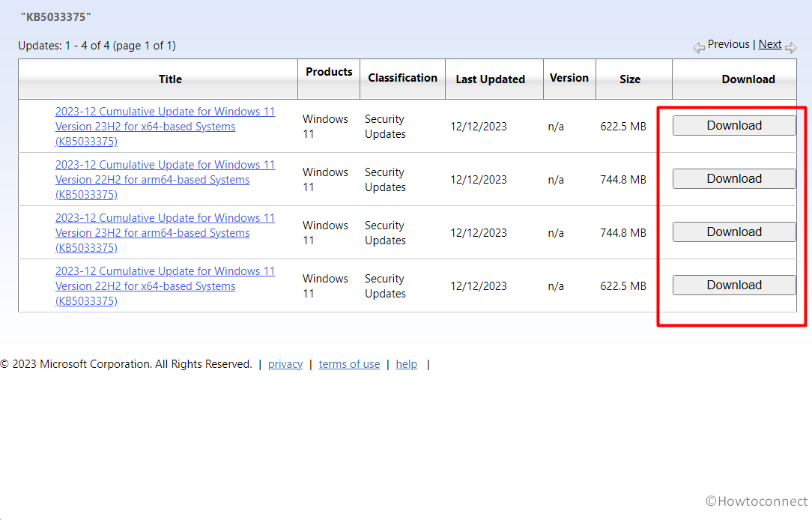Click the Previous page arrow icon

point(699,48)
